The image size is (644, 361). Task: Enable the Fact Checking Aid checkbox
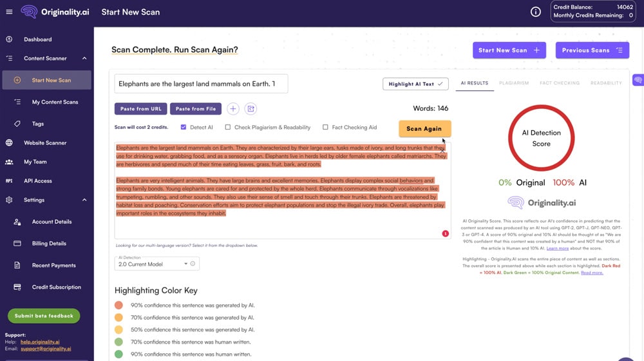pos(325,127)
